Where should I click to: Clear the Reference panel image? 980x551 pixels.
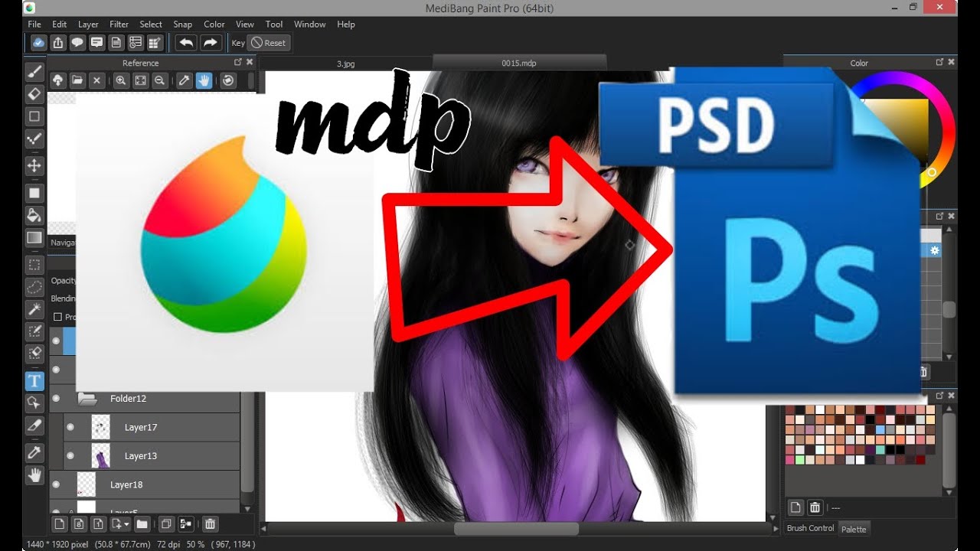click(x=96, y=80)
